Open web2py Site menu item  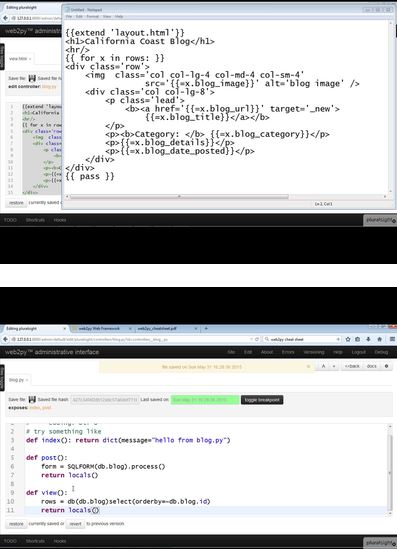coord(231,352)
